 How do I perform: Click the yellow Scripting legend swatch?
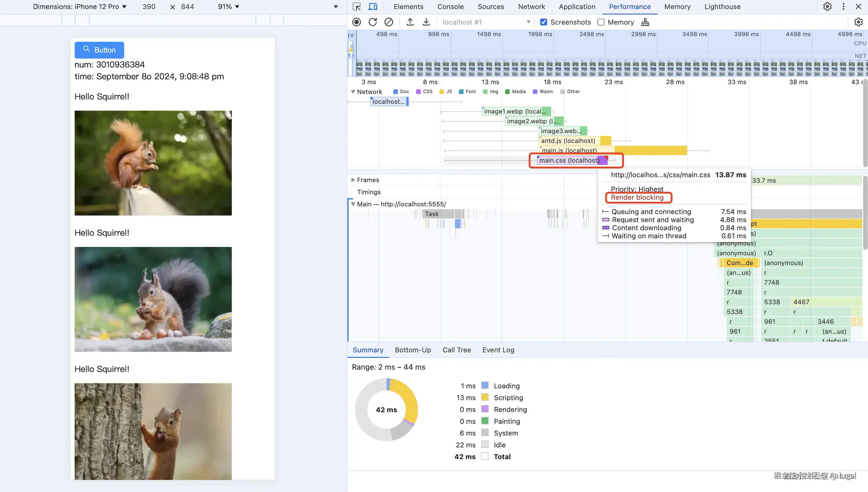click(x=485, y=397)
